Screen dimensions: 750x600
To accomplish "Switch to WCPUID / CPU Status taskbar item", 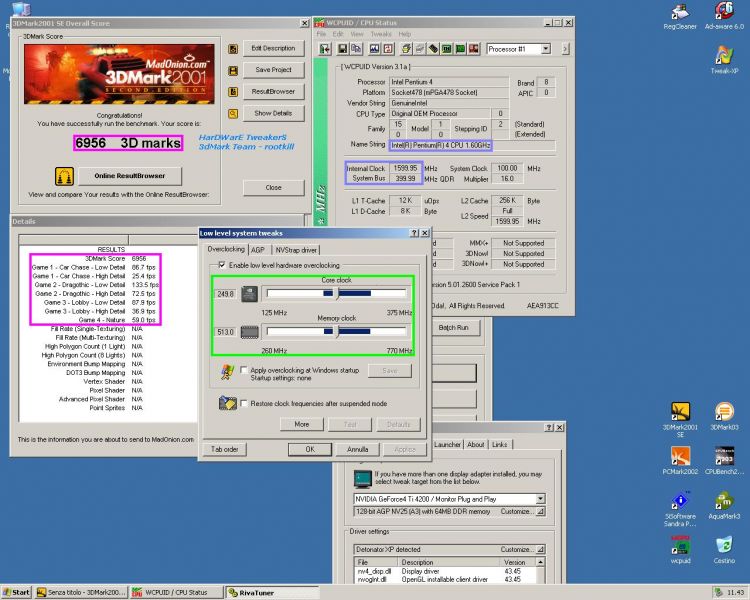I will coord(176,592).
